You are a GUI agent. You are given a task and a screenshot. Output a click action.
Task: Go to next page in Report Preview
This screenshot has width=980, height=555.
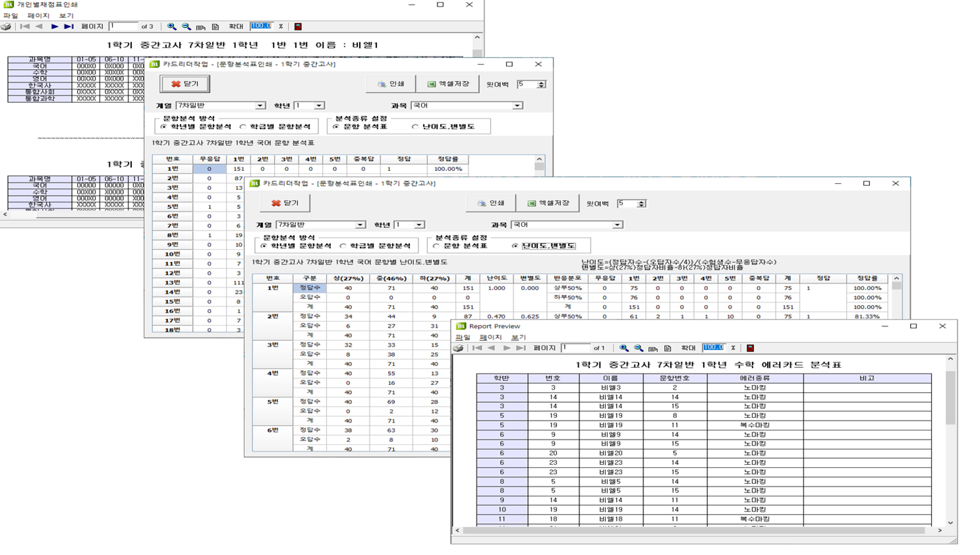pos(507,348)
